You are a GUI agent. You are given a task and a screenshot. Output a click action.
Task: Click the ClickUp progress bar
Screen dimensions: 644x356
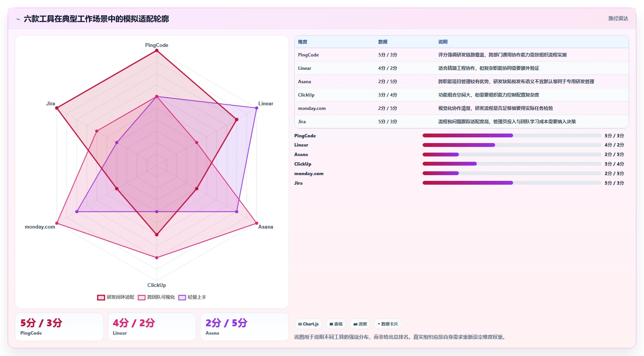pyautogui.click(x=512, y=164)
